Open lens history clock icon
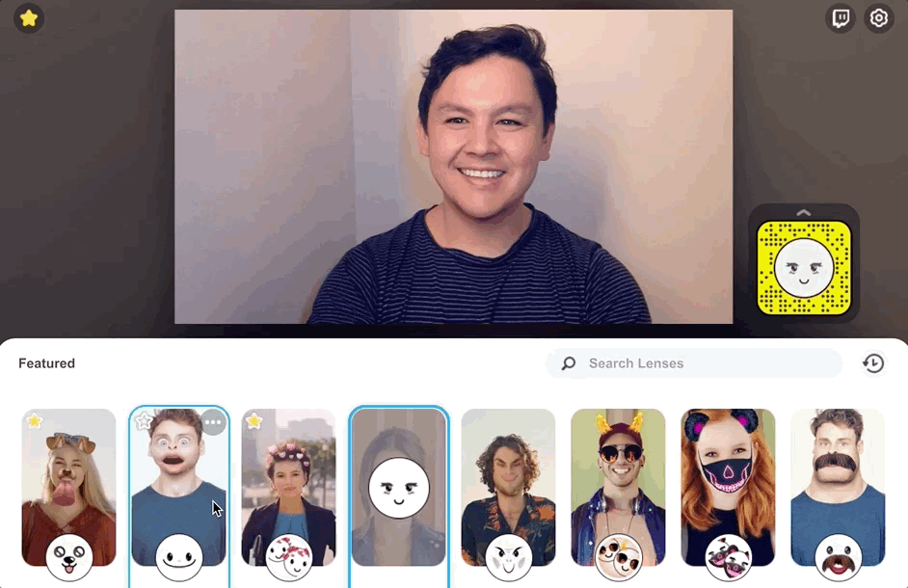This screenshot has width=908, height=588. point(873,363)
